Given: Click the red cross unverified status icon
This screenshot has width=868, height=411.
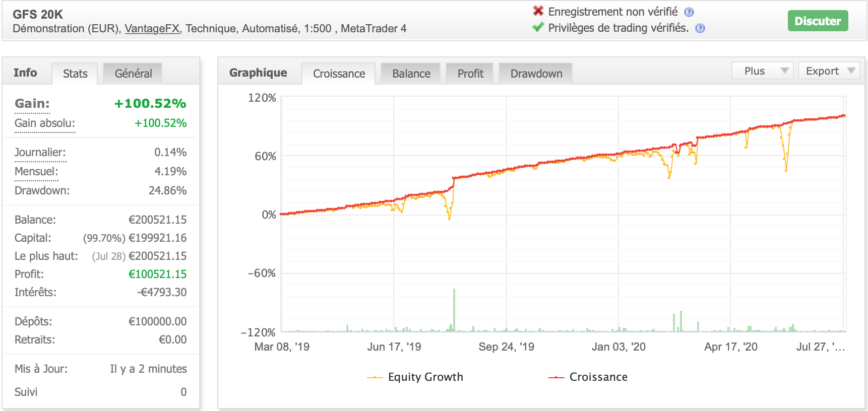Looking at the screenshot, I should tap(538, 11).
